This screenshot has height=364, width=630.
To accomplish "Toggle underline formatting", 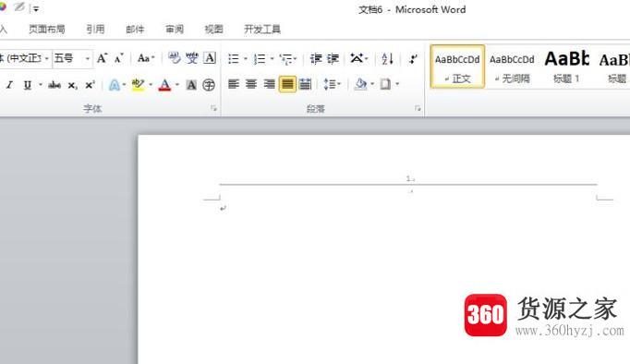I will pyautogui.click(x=28, y=85).
